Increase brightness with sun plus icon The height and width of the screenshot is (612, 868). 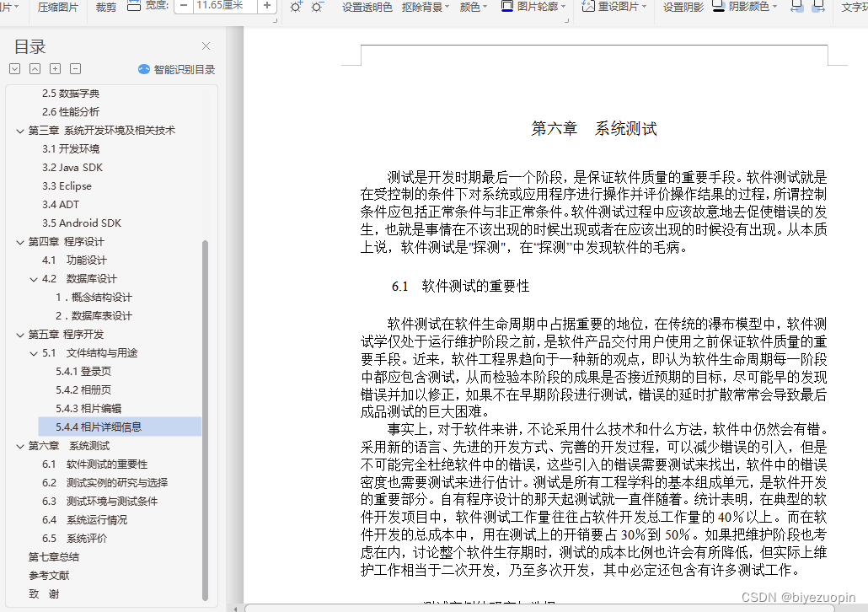tap(296, 7)
